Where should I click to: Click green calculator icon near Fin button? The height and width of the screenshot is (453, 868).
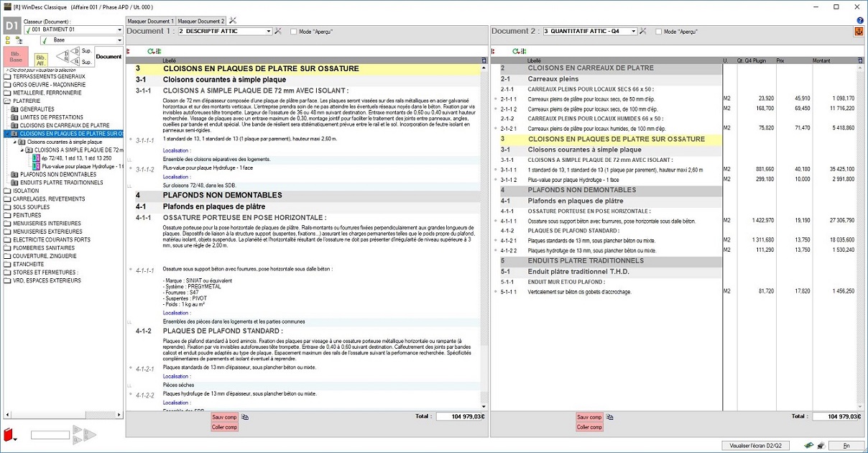coord(808,446)
